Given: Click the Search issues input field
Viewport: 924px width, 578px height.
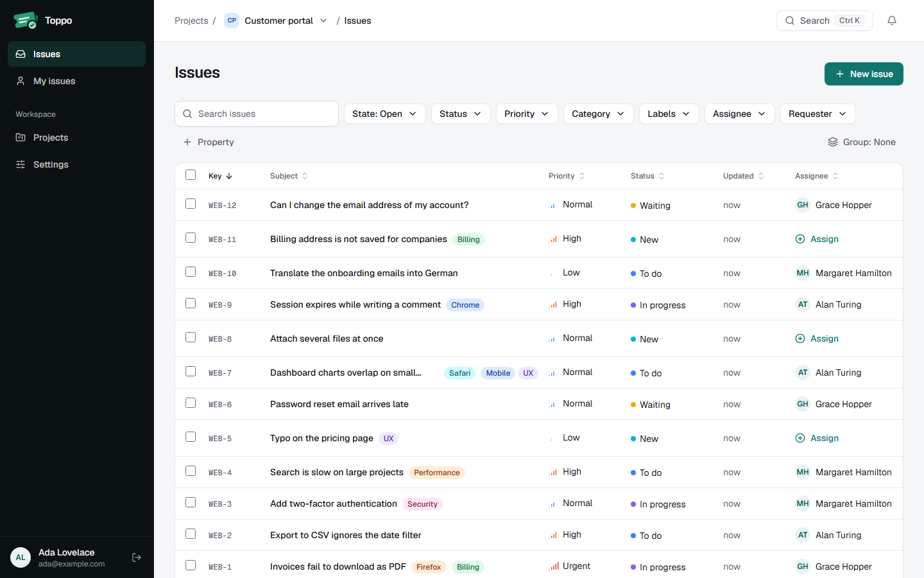Looking at the screenshot, I should click(x=257, y=114).
